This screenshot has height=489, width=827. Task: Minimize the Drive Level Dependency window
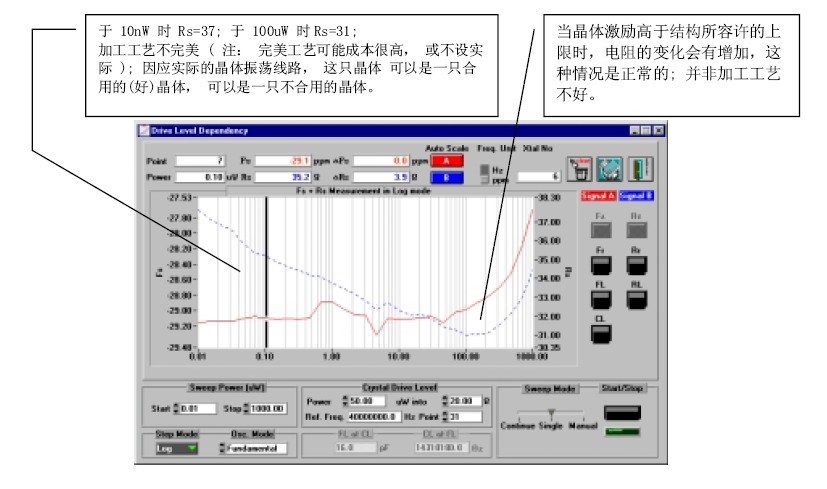click(x=635, y=131)
